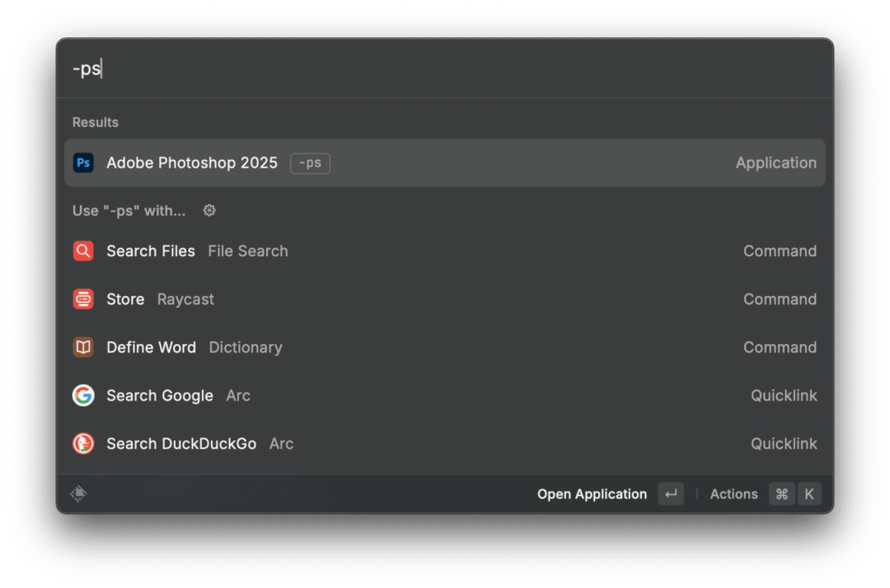Choose the Search Google quicklink

point(445,395)
